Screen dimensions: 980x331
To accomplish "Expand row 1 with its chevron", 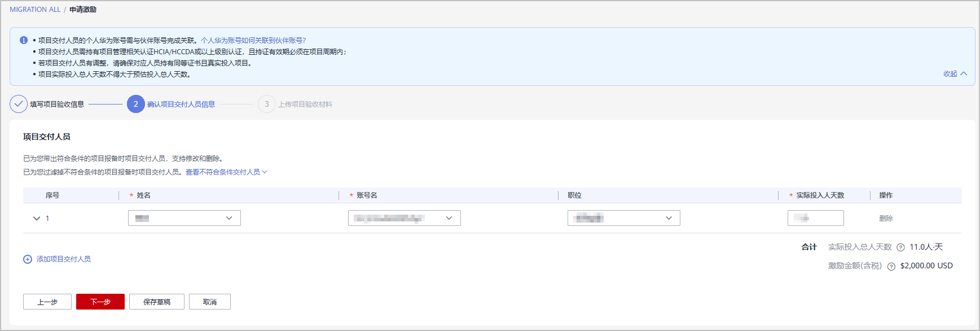I will tap(37, 219).
